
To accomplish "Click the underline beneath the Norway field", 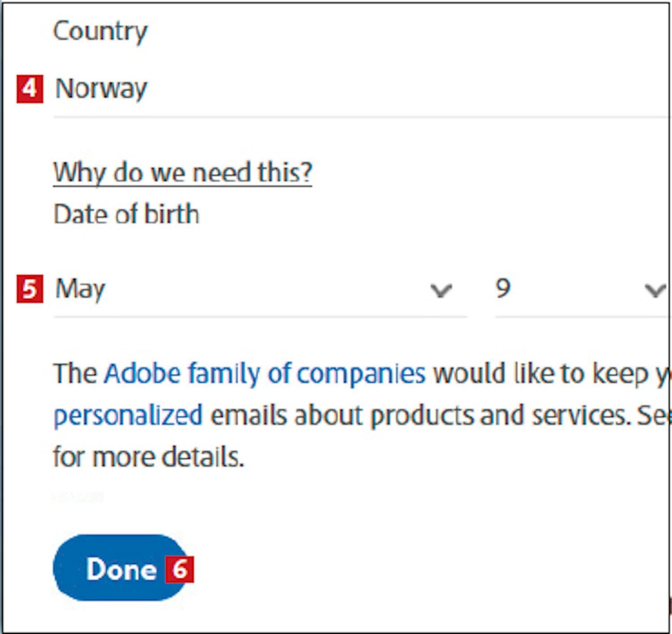I will point(358,117).
